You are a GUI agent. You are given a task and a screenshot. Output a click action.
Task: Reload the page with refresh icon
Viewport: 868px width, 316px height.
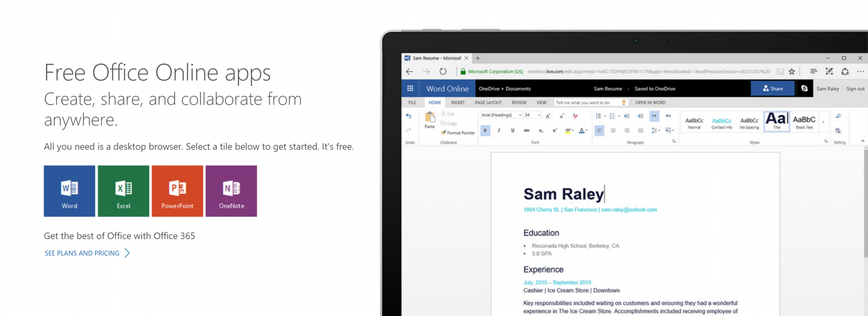[x=443, y=72]
